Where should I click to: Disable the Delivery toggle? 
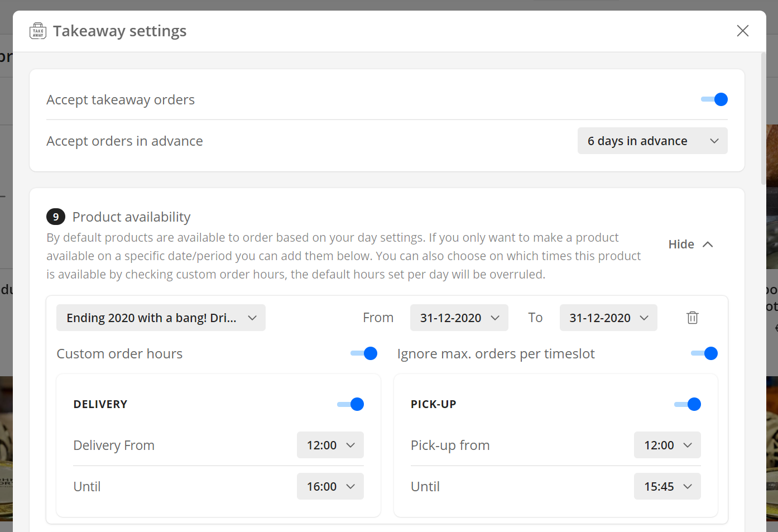(350, 404)
